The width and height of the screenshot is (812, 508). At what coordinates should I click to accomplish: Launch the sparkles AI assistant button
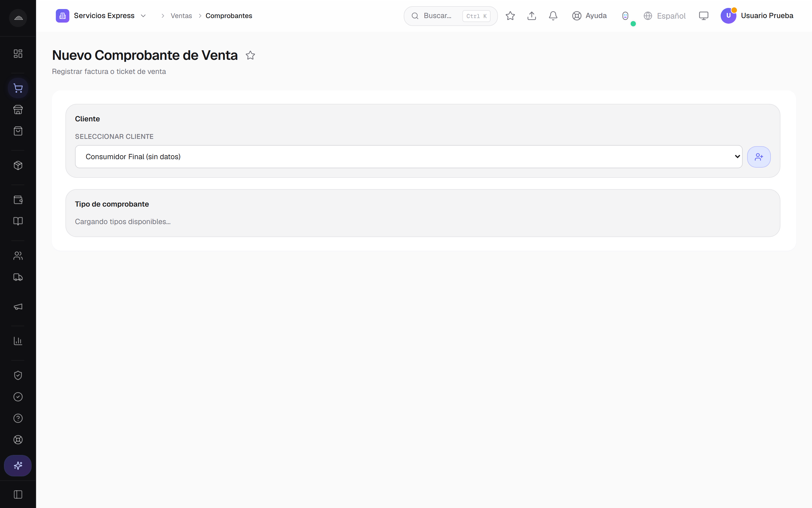[x=18, y=466]
